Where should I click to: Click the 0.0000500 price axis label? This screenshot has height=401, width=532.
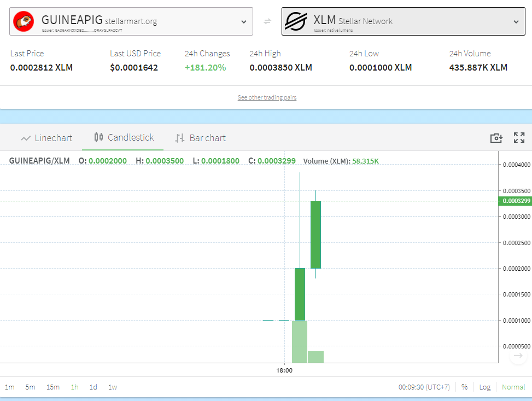(x=516, y=346)
